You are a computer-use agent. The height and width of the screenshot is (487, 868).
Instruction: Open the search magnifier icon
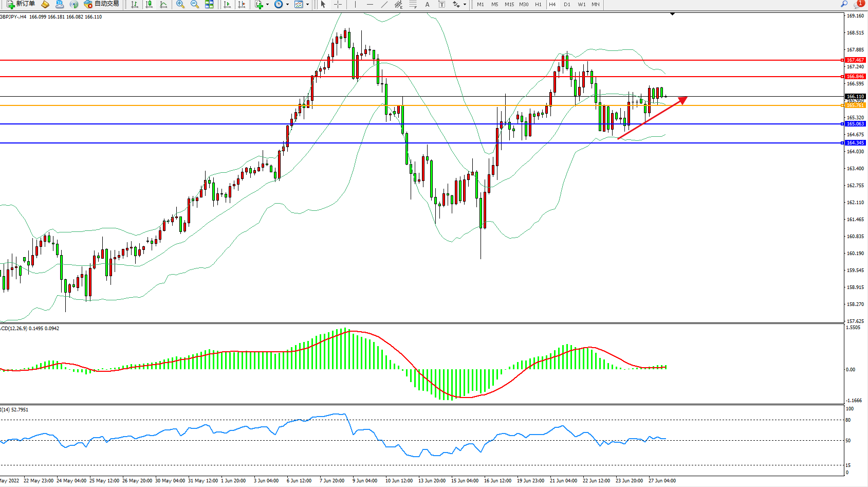coord(844,4)
